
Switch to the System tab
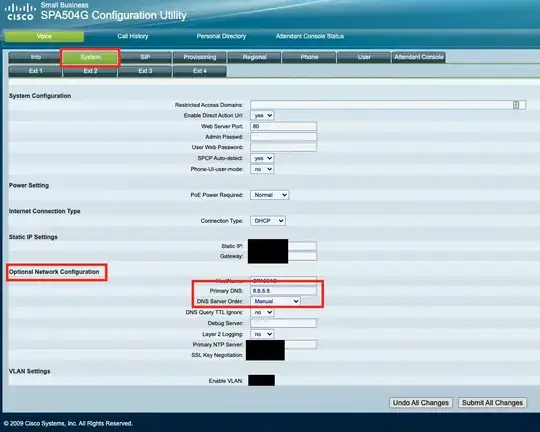[x=90, y=57]
